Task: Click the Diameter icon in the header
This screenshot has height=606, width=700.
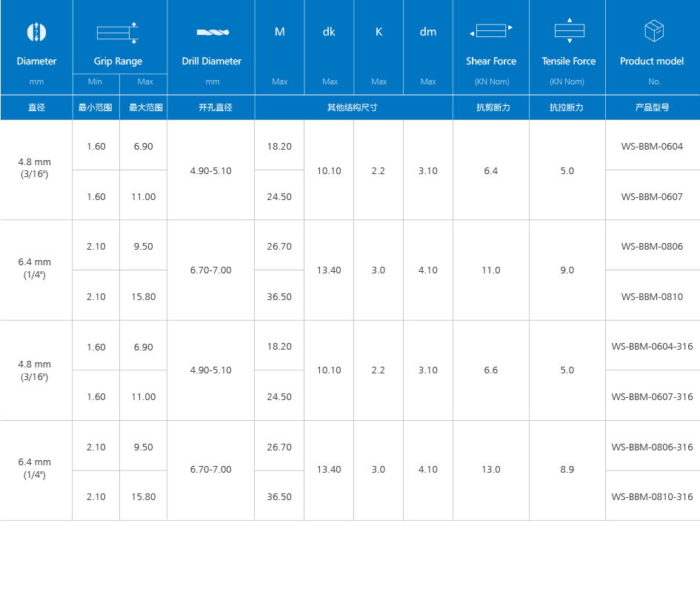Action: click(x=36, y=32)
